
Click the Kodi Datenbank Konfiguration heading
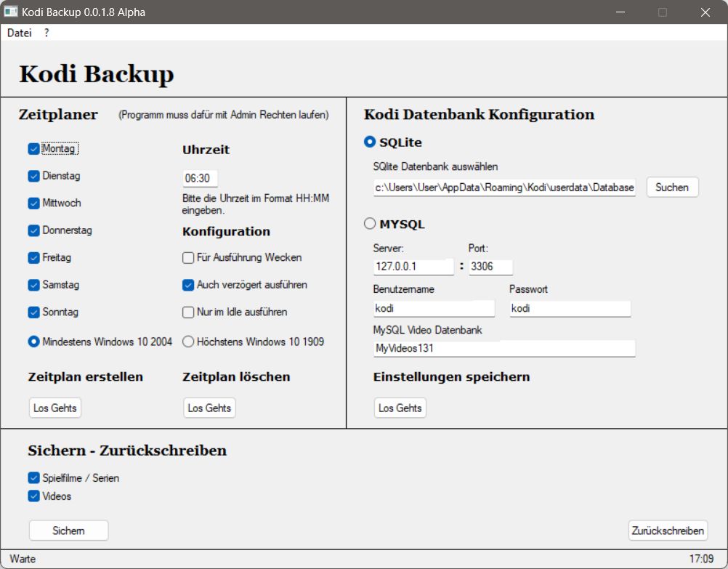click(479, 114)
